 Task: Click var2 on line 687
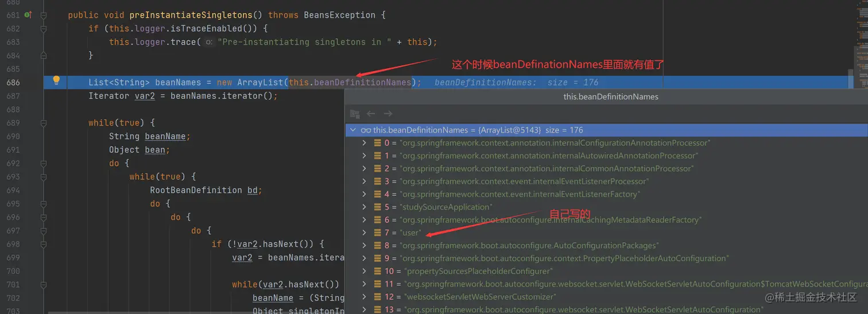(x=145, y=96)
